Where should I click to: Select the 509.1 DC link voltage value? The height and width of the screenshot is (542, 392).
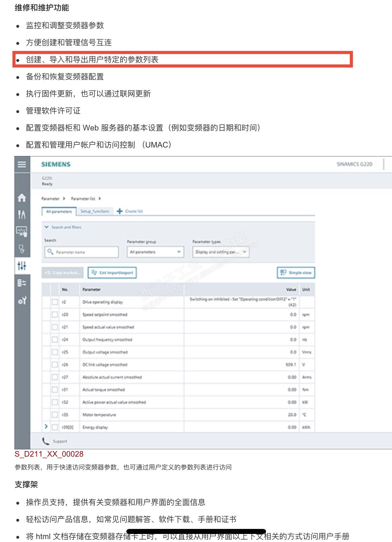click(291, 365)
